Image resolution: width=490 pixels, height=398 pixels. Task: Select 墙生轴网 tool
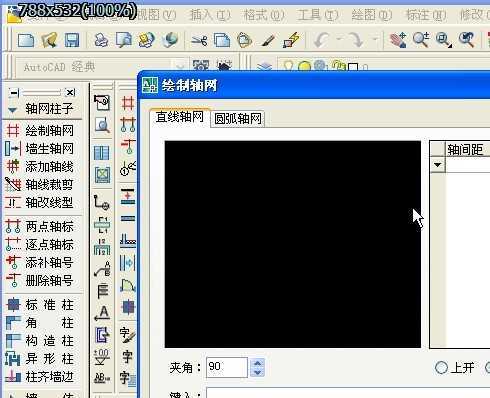[x=40, y=148]
